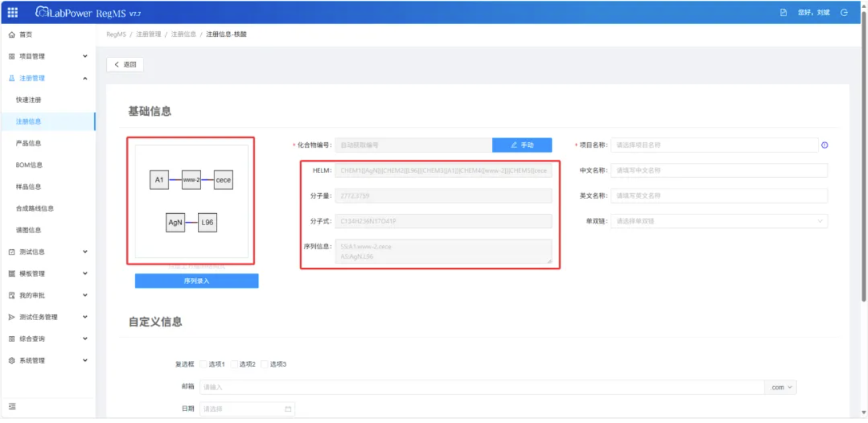Check the 选项1 checkbox
Image resolution: width=868 pixels, height=423 pixels.
tap(203, 364)
